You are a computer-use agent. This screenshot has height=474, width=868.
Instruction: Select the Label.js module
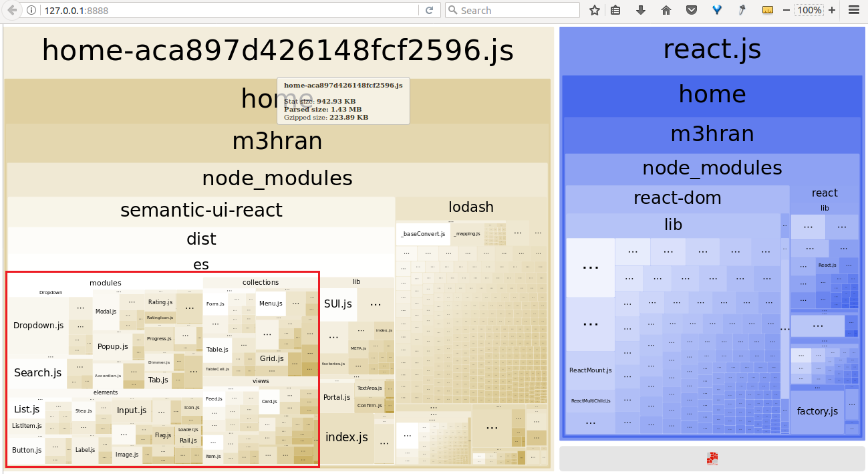point(85,450)
